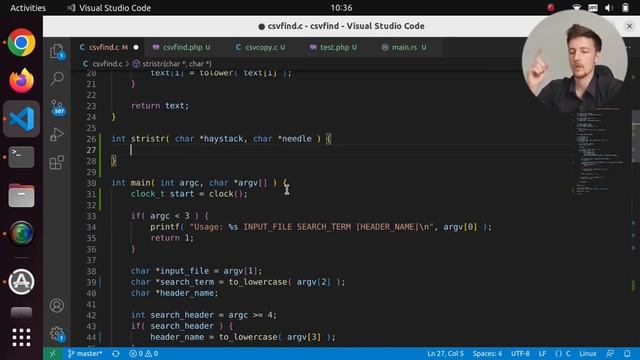This screenshot has height=360, width=640.
Task: Click the stristr function name on line 26
Action: (148, 139)
